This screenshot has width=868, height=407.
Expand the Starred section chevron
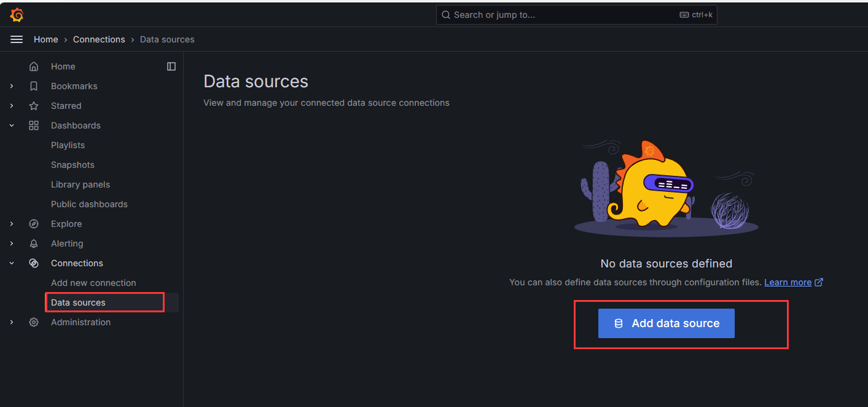[x=12, y=106]
